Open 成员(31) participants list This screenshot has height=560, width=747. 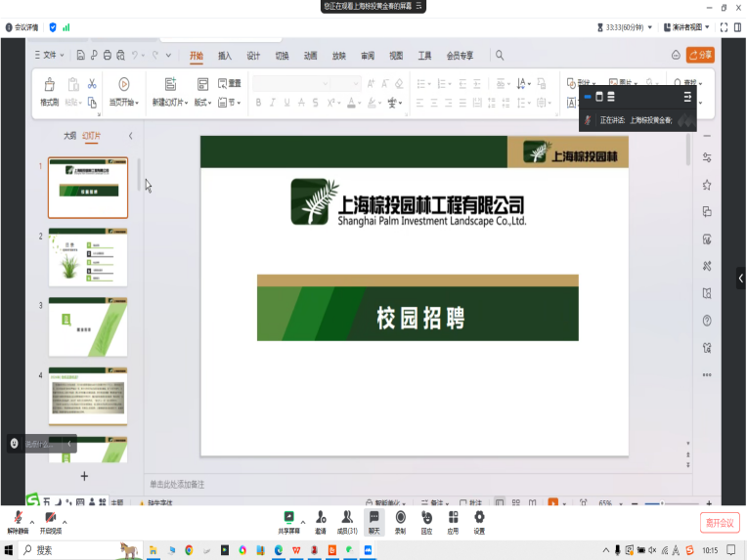coord(347,520)
